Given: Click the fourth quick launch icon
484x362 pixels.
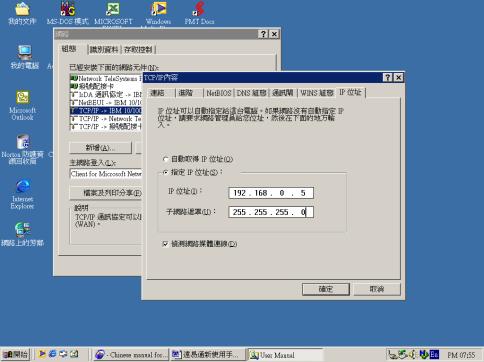Looking at the screenshot, I should [74, 354].
